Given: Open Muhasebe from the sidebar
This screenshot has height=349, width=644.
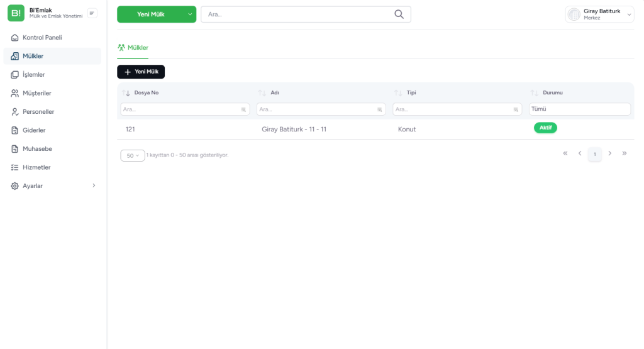Looking at the screenshot, I should pos(37,149).
